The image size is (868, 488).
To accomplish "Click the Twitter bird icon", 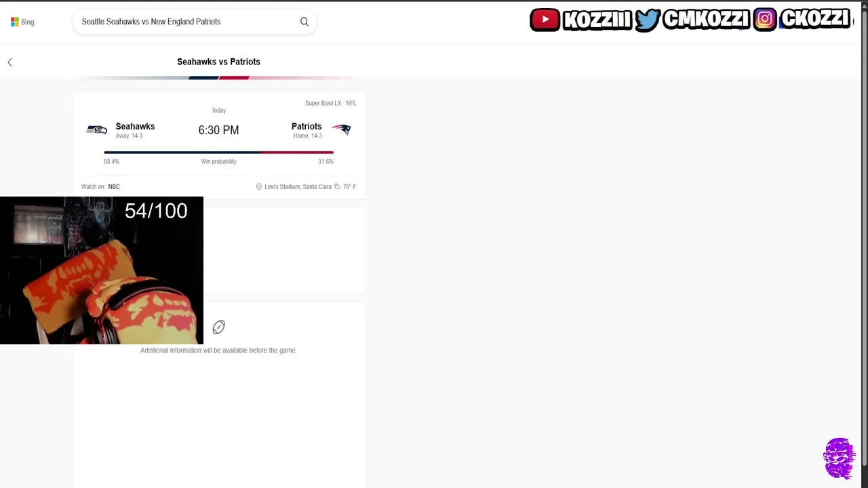I will 648,20.
